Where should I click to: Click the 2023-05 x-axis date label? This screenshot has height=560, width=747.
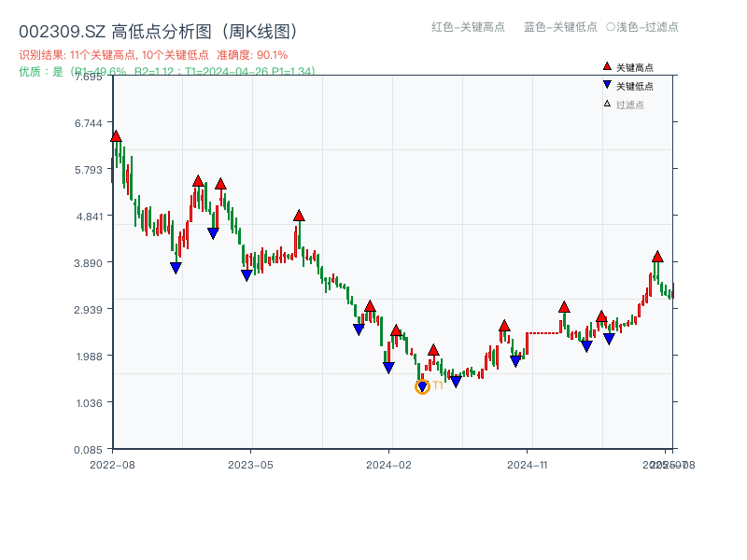[x=251, y=464]
